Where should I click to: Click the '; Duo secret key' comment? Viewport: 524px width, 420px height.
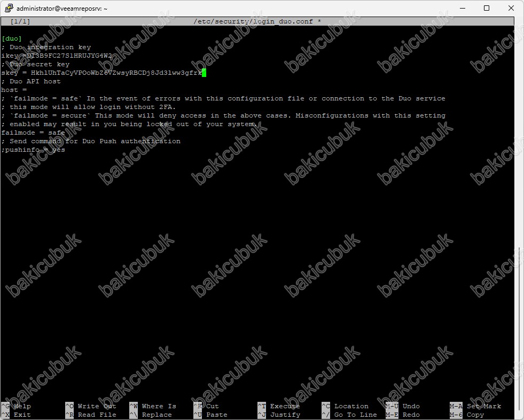coord(35,64)
